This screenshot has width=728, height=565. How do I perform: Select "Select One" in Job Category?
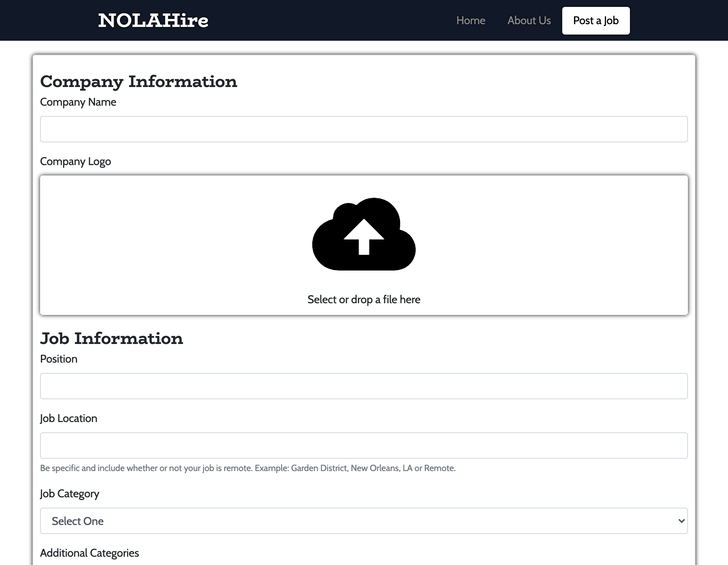(363, 521)
